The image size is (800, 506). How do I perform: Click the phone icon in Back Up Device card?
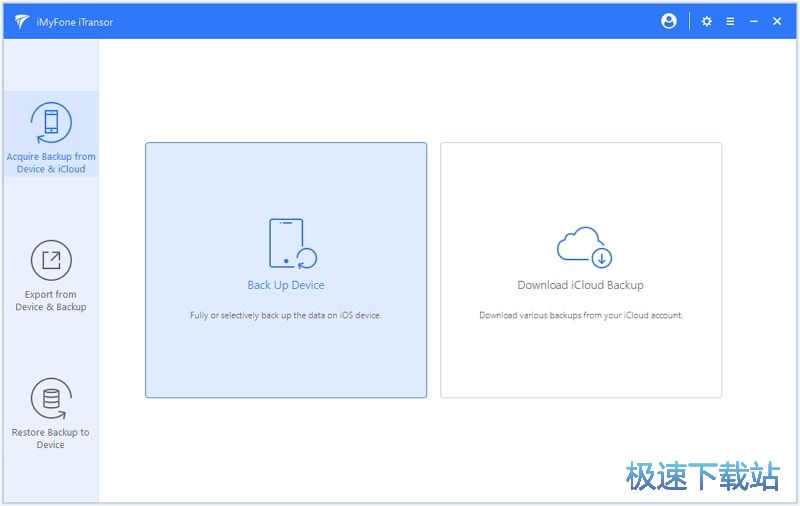(x=292, y=244)
